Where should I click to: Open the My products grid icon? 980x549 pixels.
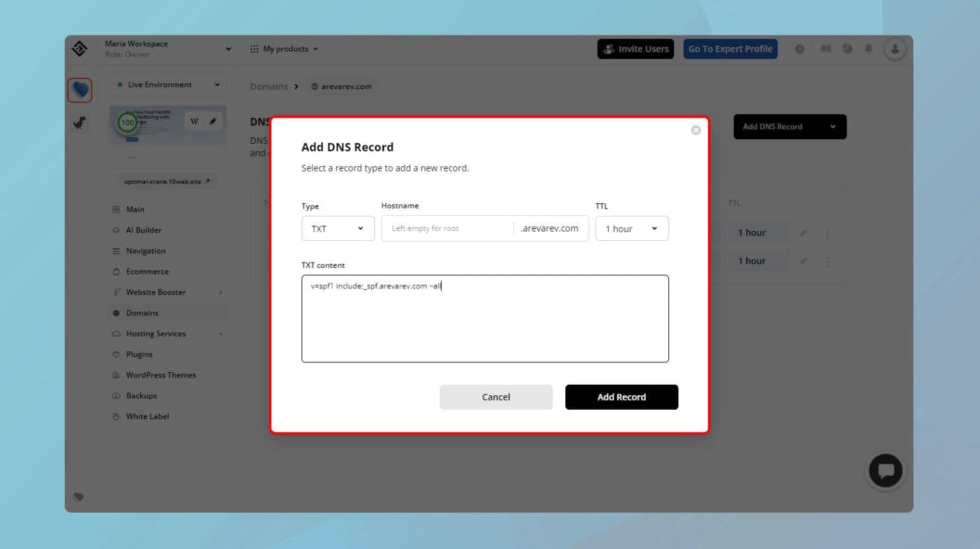coord(254,49)
